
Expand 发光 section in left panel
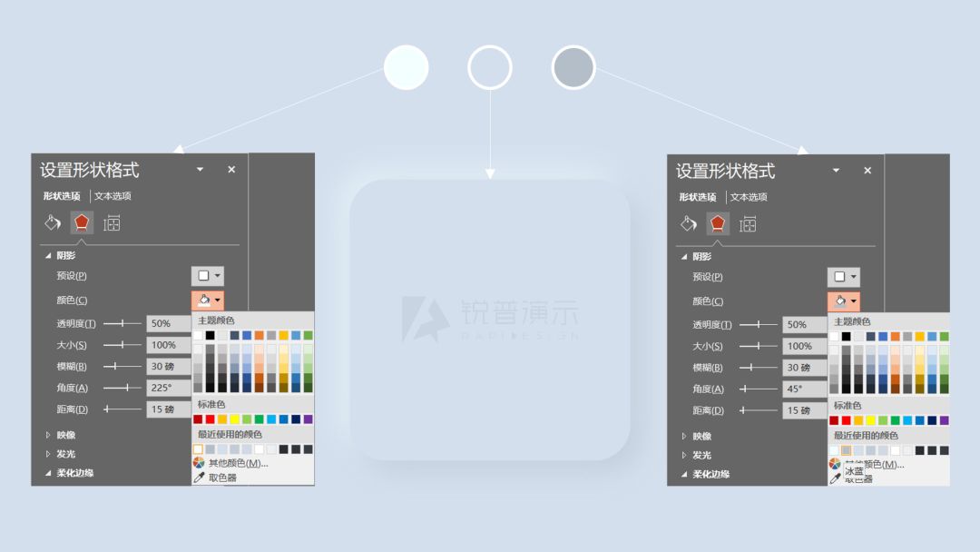(x=48, y=455)
